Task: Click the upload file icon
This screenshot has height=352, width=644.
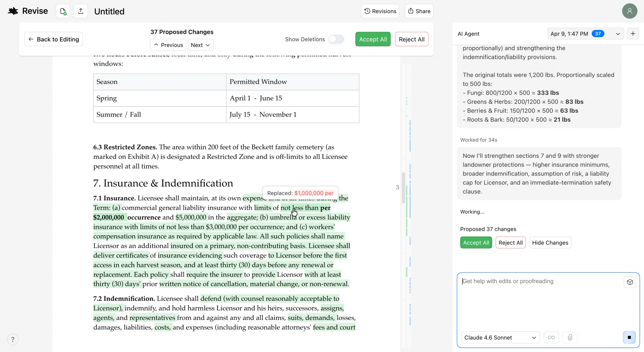Action: coord(81,11)
